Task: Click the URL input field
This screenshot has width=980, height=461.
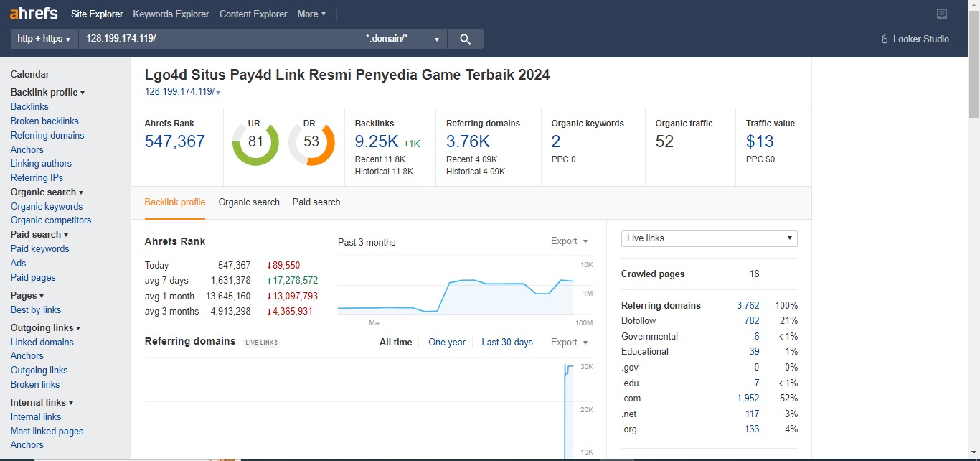Action: click(x=219, y=39)
